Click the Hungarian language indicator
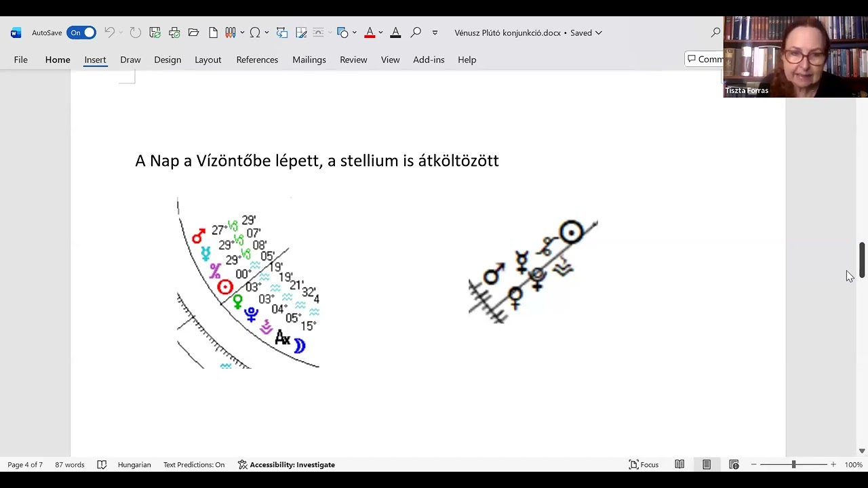Image resolution: width=868 pixels, height=488 pixels. [134, 464]
